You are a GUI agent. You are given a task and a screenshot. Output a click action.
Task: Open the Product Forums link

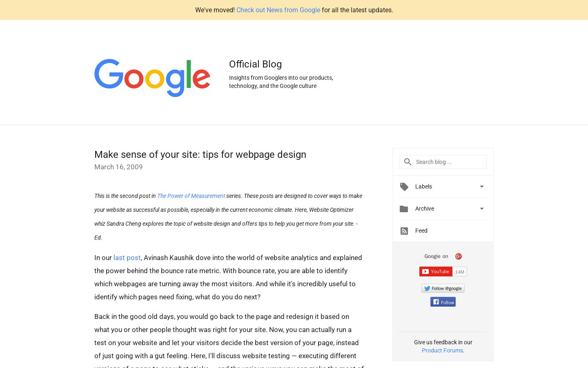coord(442,350)
